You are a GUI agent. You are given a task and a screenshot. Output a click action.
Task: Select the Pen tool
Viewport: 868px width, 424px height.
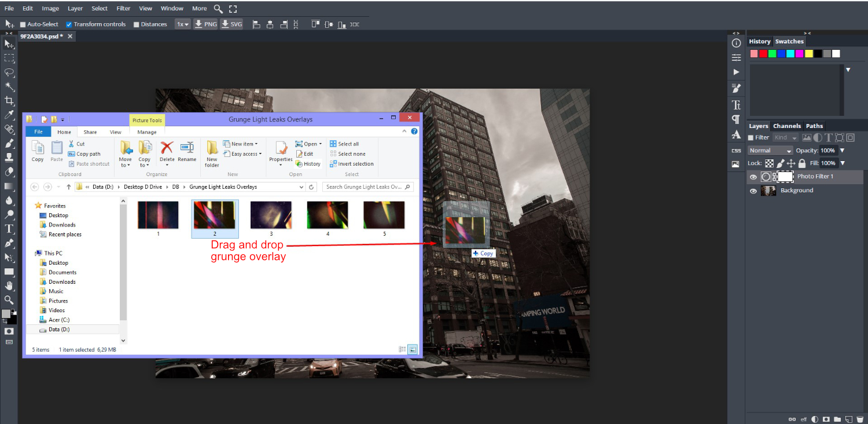9,243
